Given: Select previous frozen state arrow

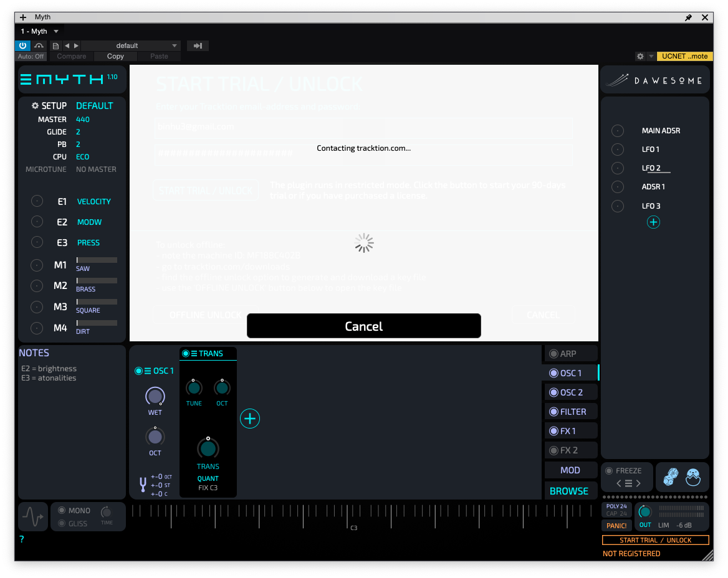Looking at the screenshot, I should (x=618, y=483).
